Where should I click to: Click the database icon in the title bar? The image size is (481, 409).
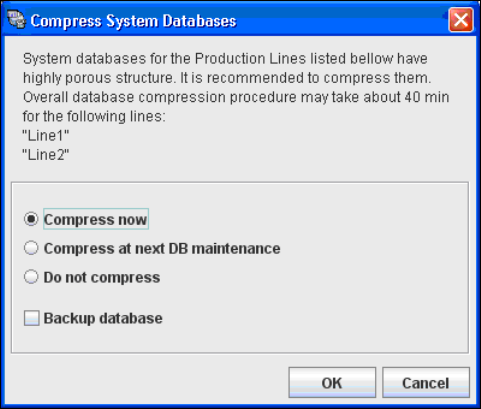[17, 20]
